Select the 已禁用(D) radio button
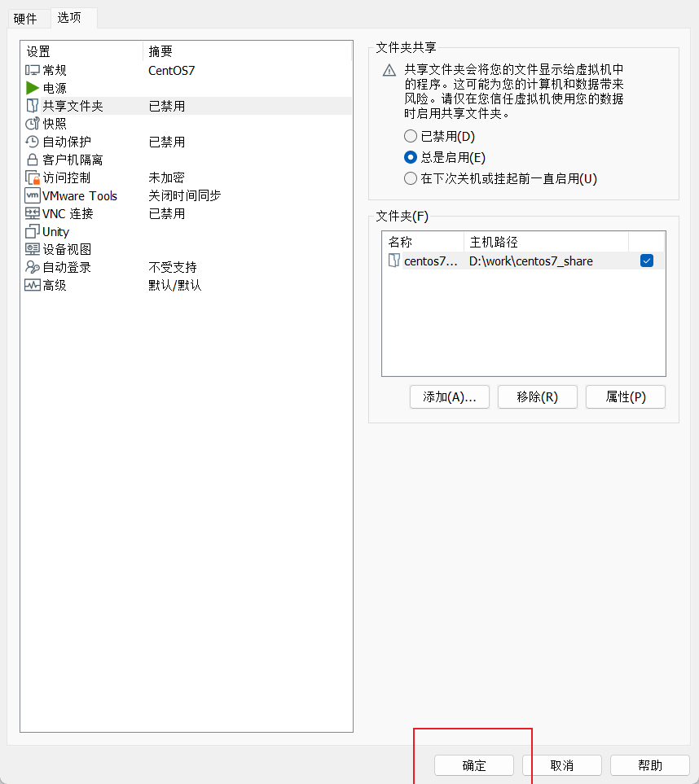This screenshot has width=699, height=784. pyautogui.click(x=411, y=136)
